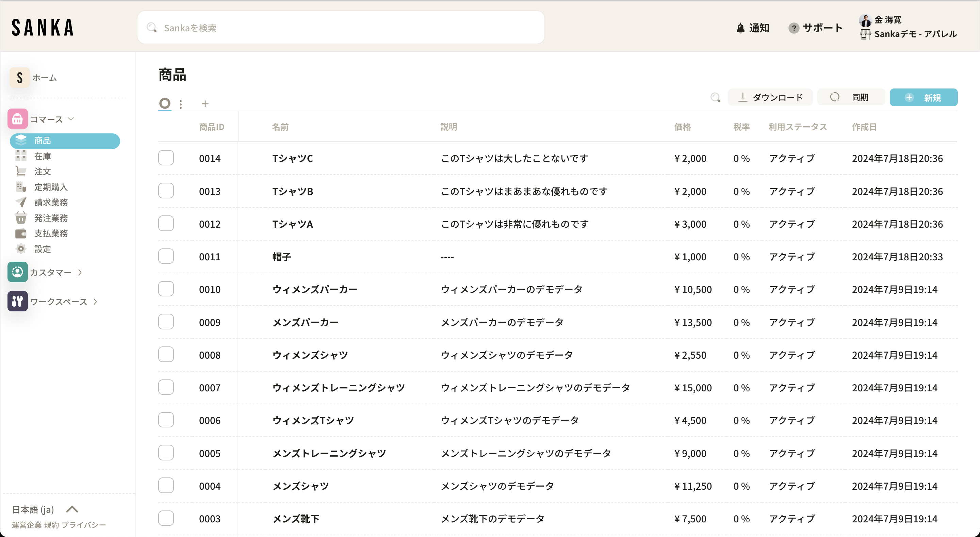Go to 在庫 in sidebar menu
This screenshot has height=537, width=980.
42,156
